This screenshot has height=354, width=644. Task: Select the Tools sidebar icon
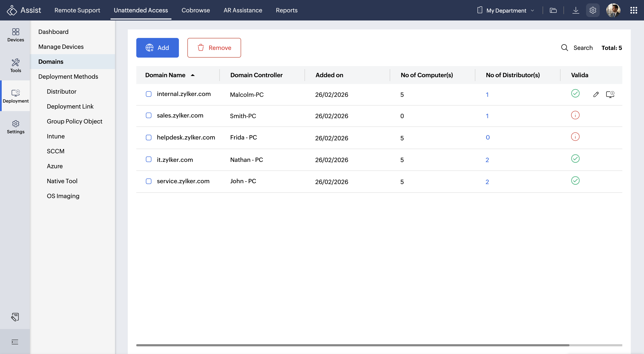pos(16,66)
